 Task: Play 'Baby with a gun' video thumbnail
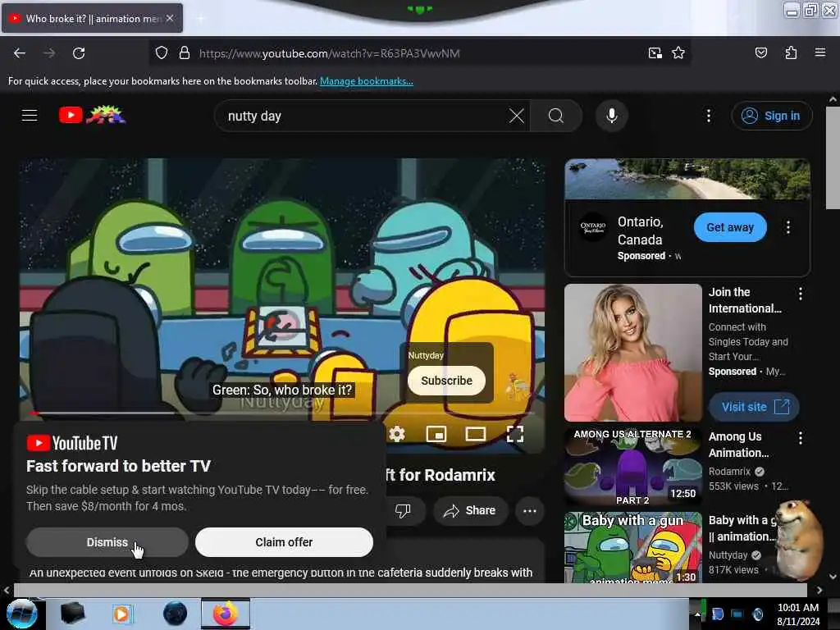(632, 547)
